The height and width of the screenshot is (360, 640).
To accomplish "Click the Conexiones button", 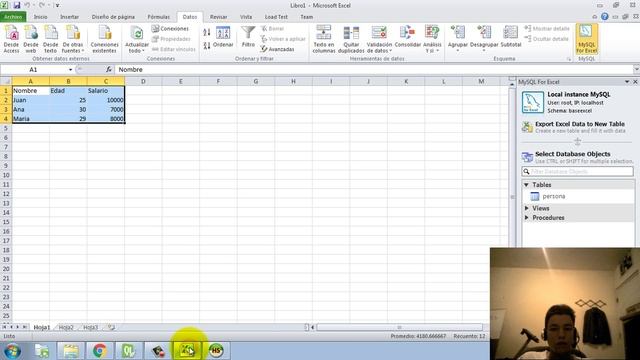I will (x=170, y=29).
